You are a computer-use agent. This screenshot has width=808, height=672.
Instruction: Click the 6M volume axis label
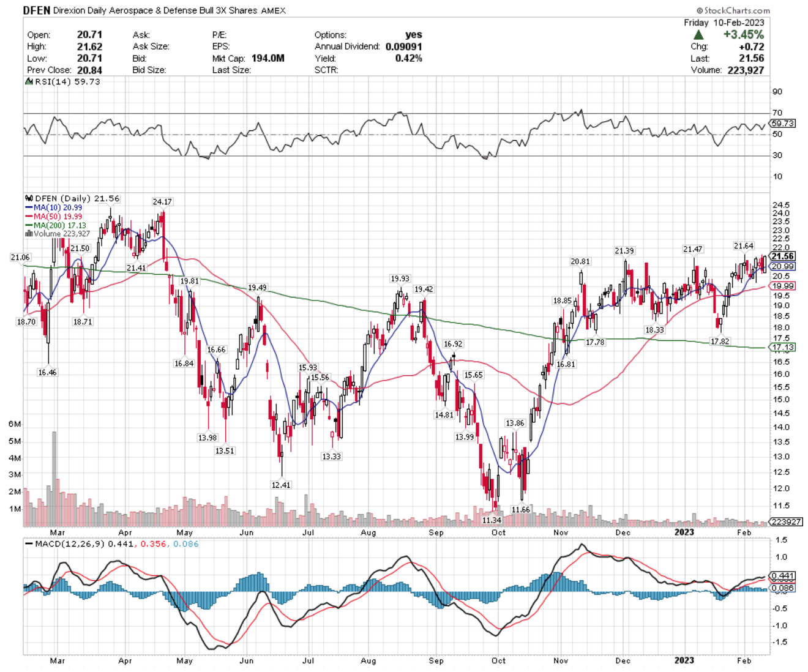pos(15,424)
